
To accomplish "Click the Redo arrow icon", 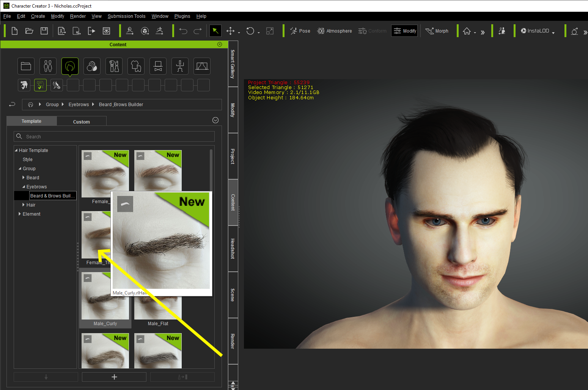I will pos(198,31).
